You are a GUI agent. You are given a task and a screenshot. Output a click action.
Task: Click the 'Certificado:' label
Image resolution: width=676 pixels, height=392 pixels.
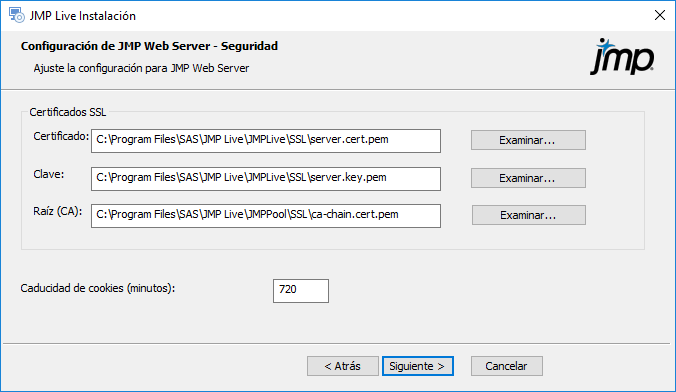(61, 136)
